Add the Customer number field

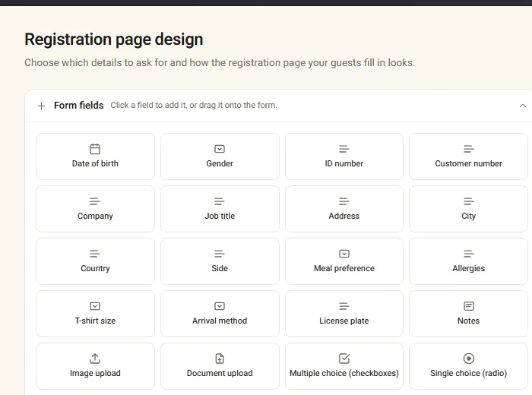[469, 156]
